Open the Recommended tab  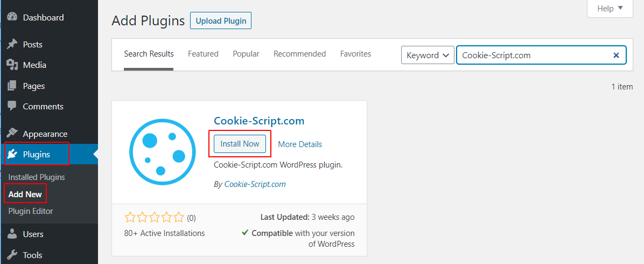(300, 54)
